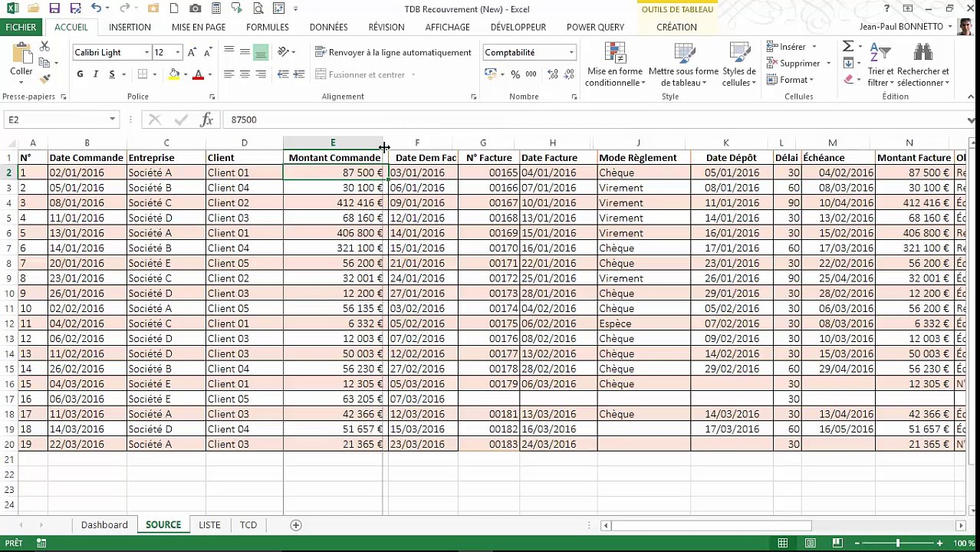Open the Dashboard sheet tab
Viewport: 980px width, 552px height.
tap(104, 525)
